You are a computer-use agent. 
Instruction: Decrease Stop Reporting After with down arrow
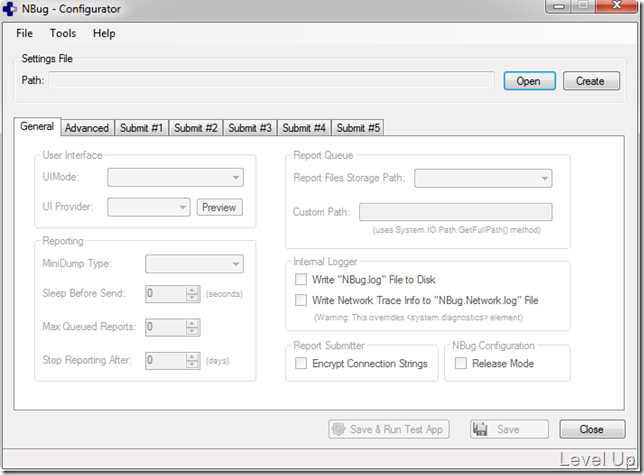pos(192,365)
